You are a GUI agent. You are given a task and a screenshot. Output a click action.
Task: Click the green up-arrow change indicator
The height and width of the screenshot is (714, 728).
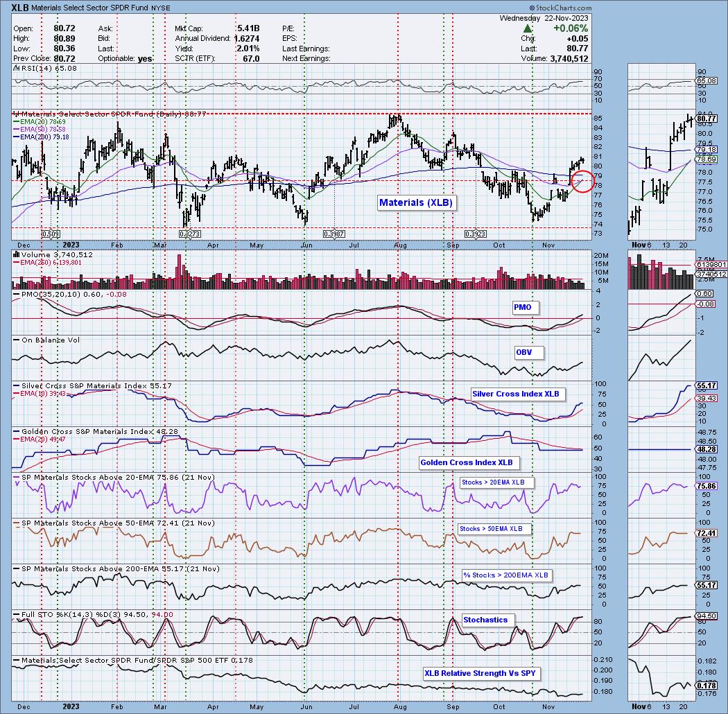click(x=527, y=29)
